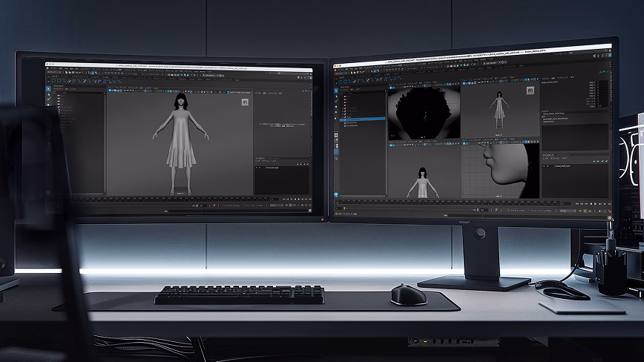Open frame rate dropdown on left monitor range bar
The height and width of the screenshot is (362, 644).
click(x=277, y=205)
